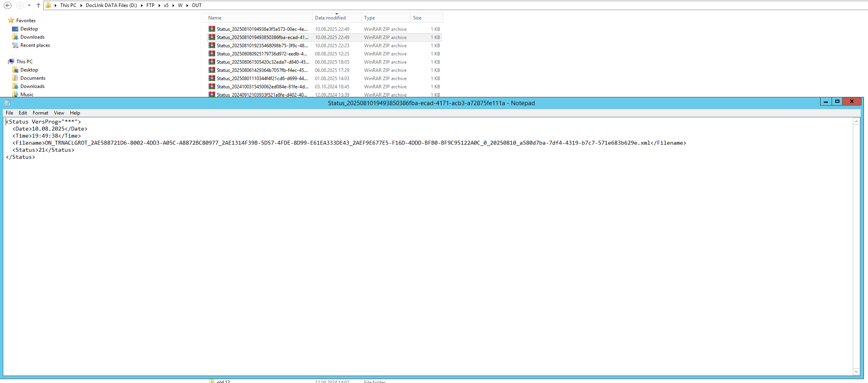Screen dimensions: 868x383
Task: Open Notepad Edit menu
Action: coord(23,113)
